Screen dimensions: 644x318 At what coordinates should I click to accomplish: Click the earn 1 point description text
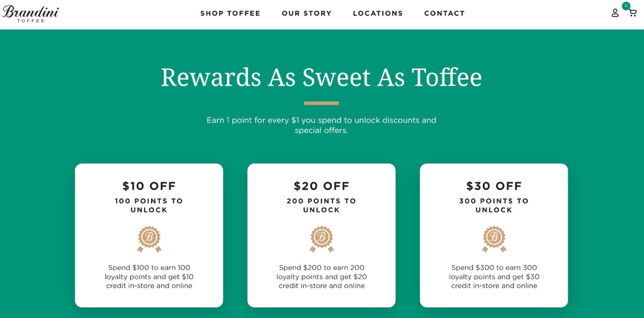(321, 125)
